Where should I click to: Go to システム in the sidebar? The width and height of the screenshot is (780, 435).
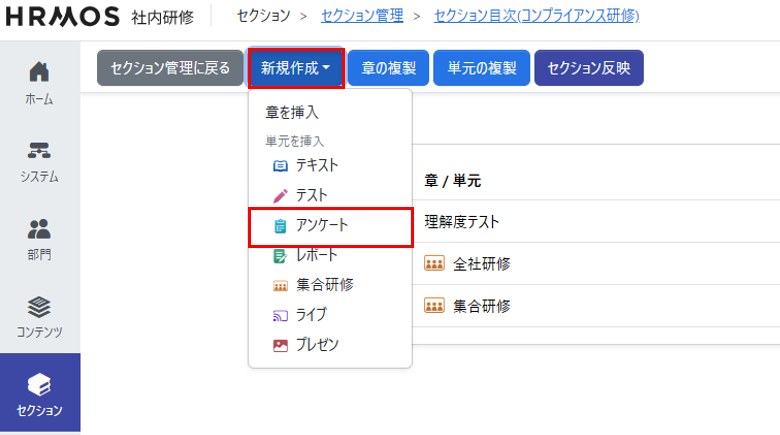coord(40,160)
